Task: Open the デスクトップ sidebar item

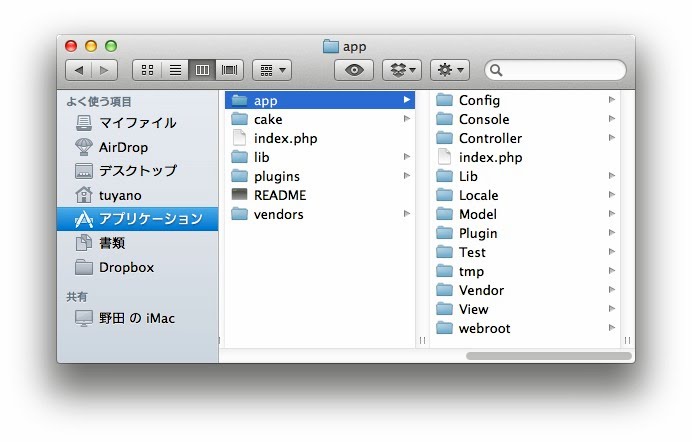Action: pos(136,171)
